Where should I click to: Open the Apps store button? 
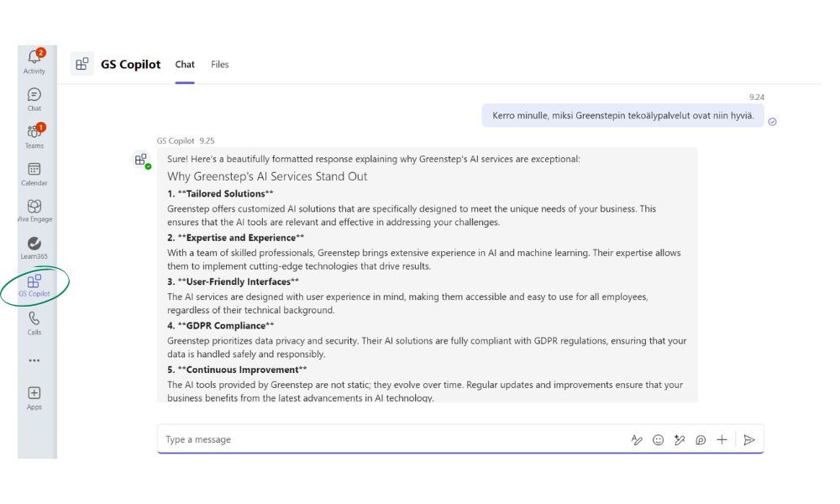(x=34, y=397)
